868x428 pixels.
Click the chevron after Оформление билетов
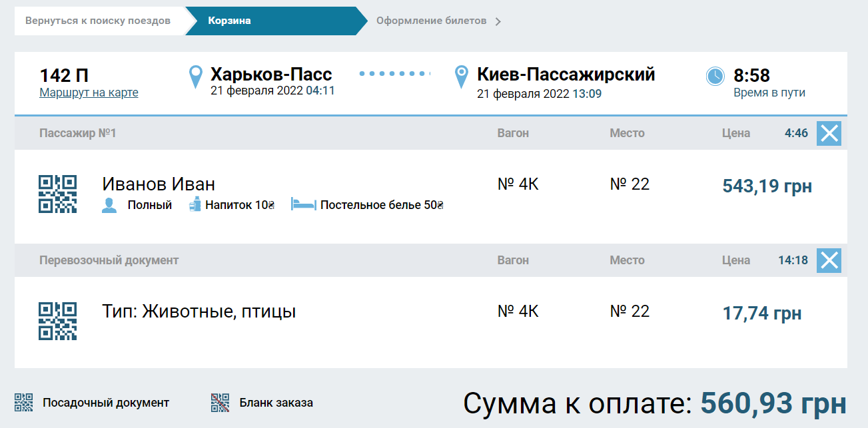(x=497, y=21)
